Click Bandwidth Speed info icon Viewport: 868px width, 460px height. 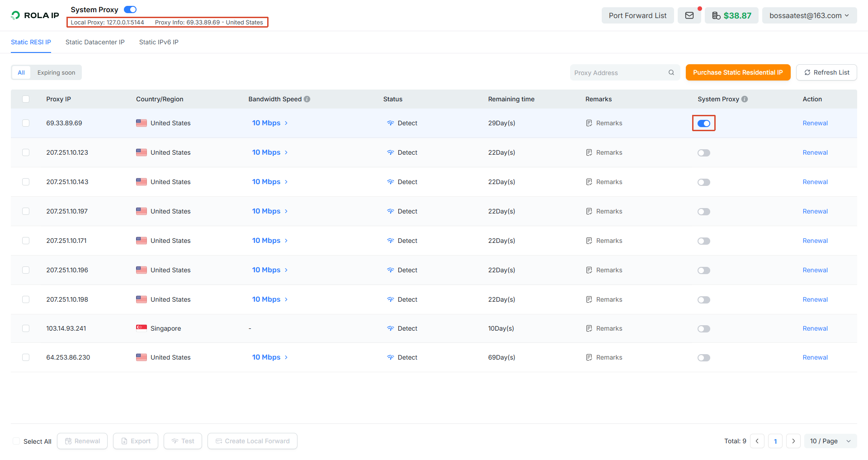[x=307, y=99]
